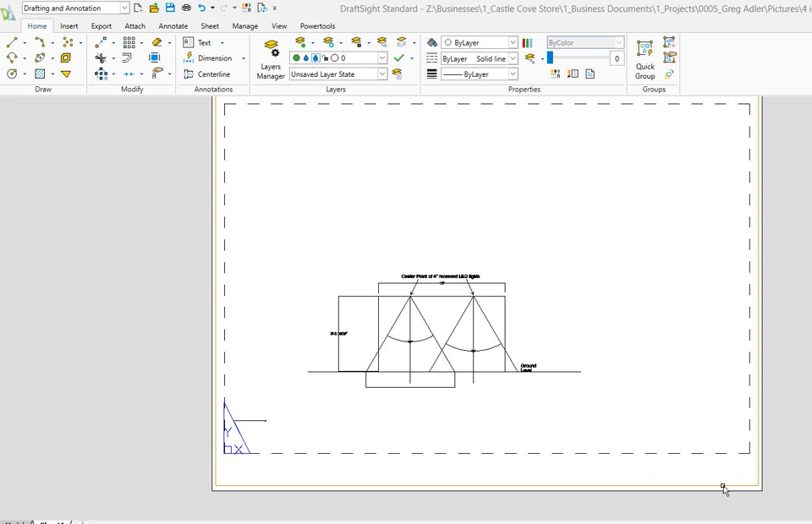Click the green checkmark in Layers panel
Viewport: 812px width, 524px height.
399,58
